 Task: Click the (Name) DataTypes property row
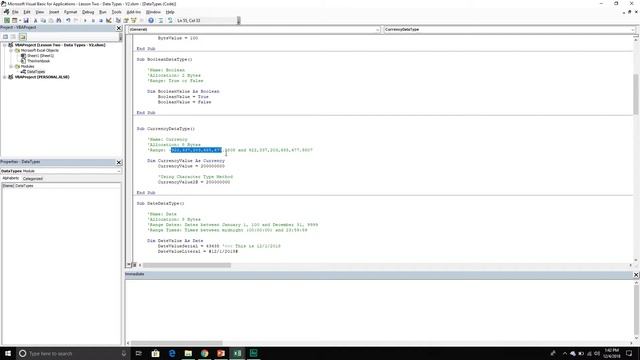tap(61, 186)
